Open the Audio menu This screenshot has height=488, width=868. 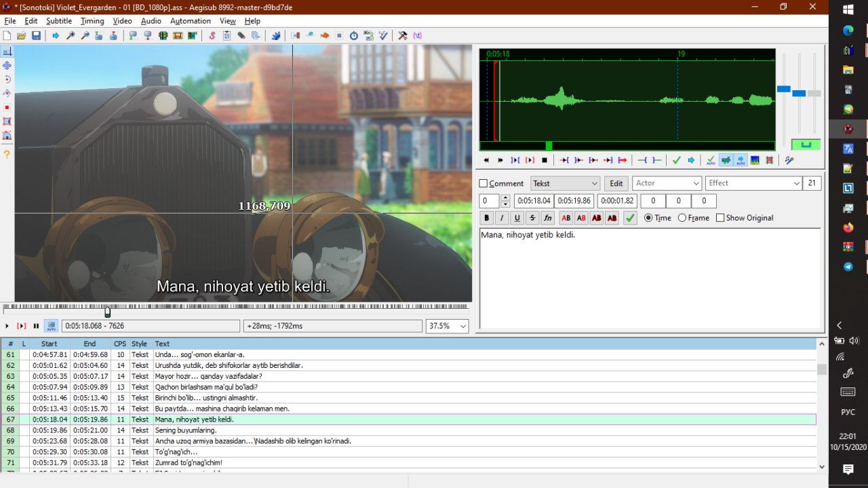(x=151, y=21)
